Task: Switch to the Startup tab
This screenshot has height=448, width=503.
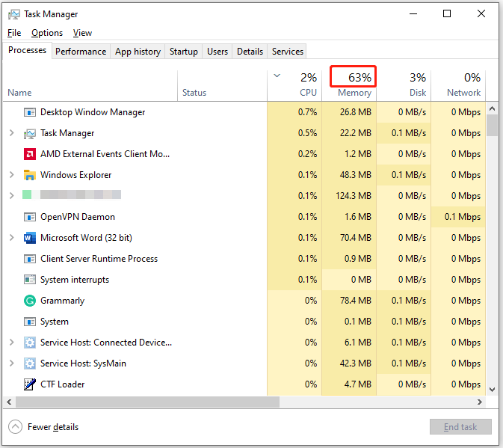Action: tap(184, 52)
